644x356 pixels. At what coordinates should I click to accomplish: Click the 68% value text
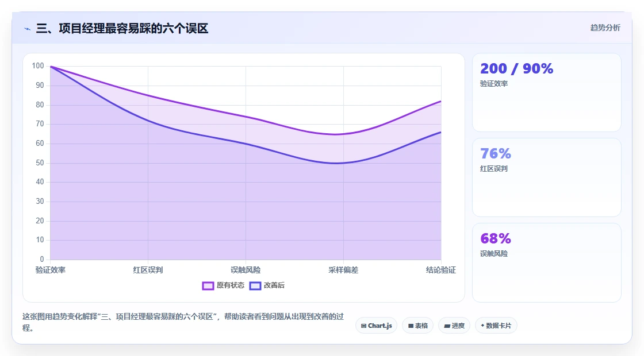(496, 238)
